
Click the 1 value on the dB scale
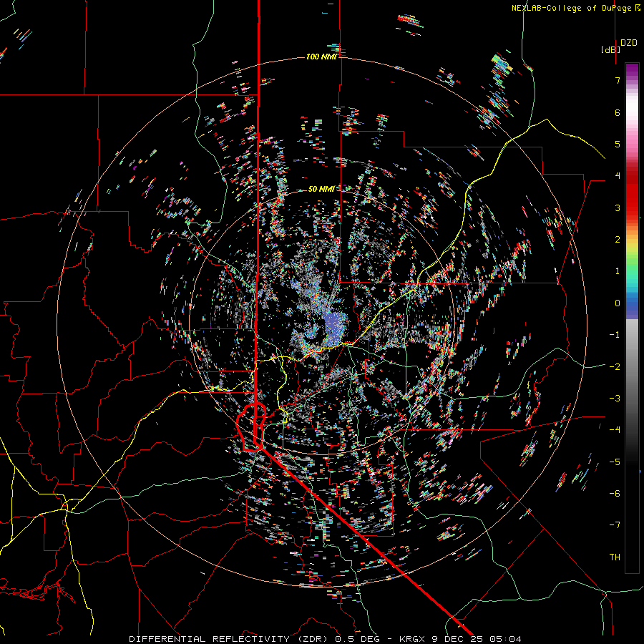click(618, 271)
